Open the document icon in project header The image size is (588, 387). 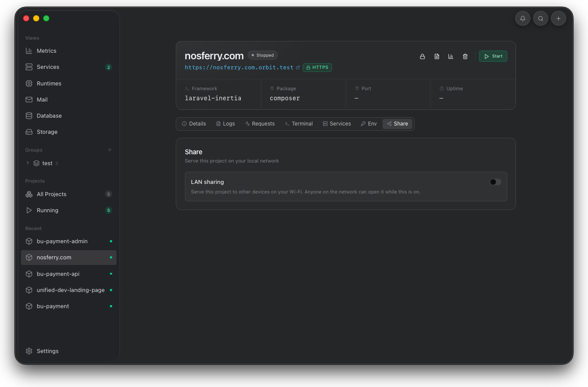point(437,56)
